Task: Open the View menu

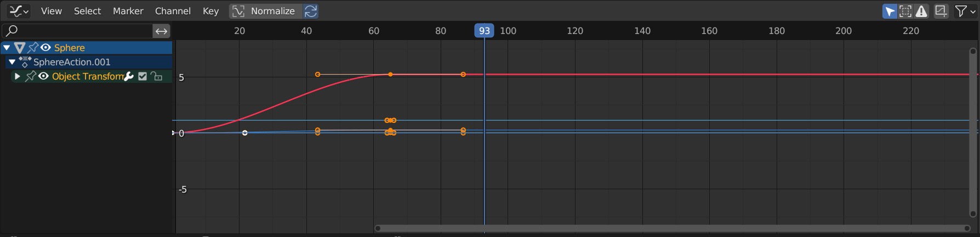Action: (x=51, y=11)
